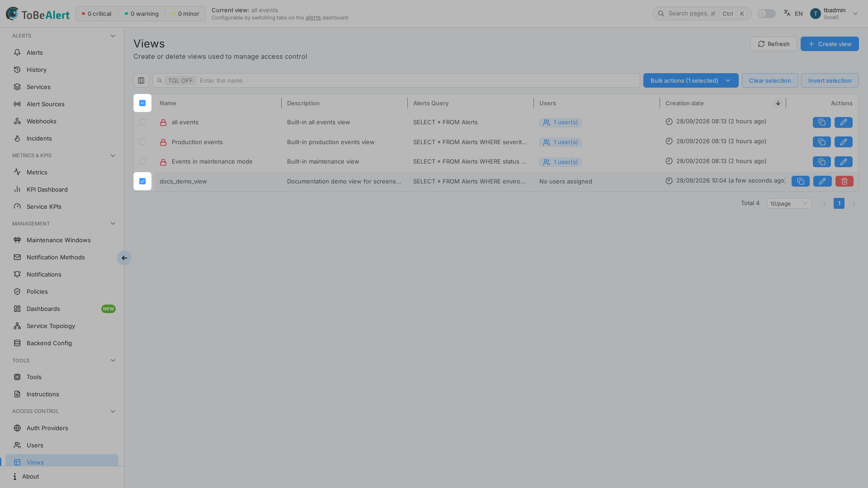Viewport: 868px width, 488px height.
Task: Copy the Production events view
Action: (x=822, y=142)
